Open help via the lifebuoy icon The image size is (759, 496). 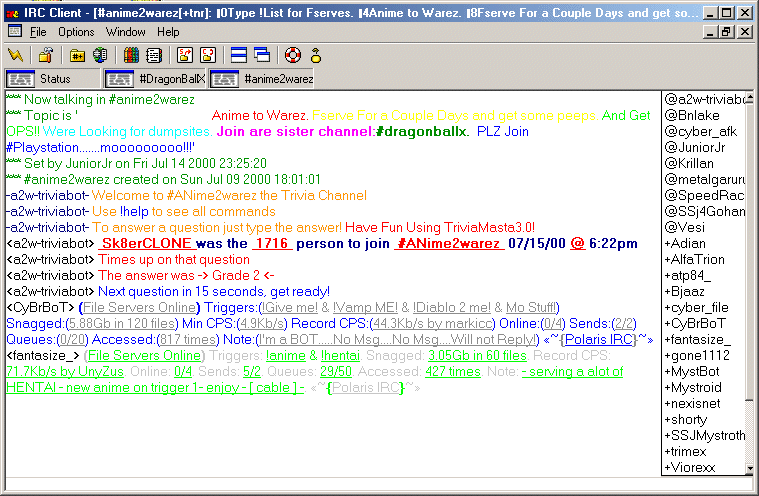(293, 54)
